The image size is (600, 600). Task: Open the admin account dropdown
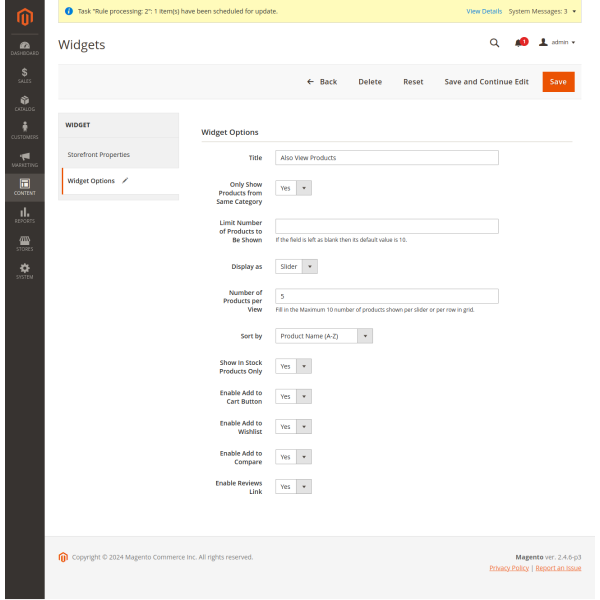click(x=558, y=43)
